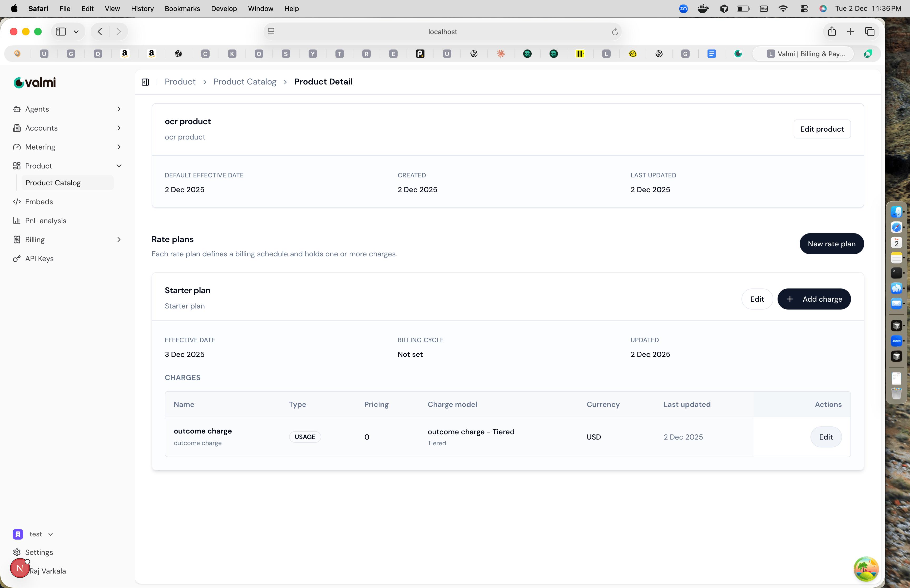The width and height of the screenshot is (910, 588).
Task: Click the Product grid icon in sidebar
Action: click(x=17, y=166)
